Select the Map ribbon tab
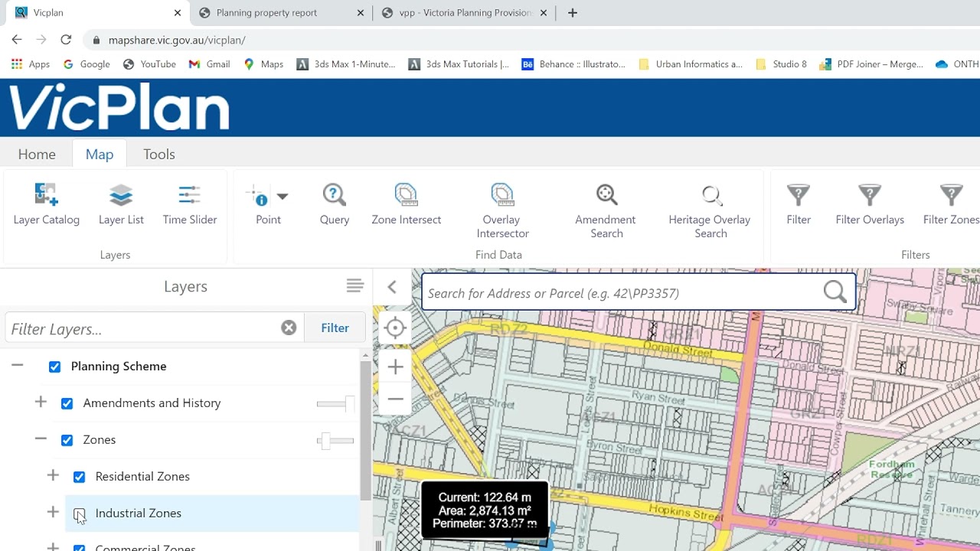Image resolution: width=980 pixels, height=551 pixels. coord(100,154)
